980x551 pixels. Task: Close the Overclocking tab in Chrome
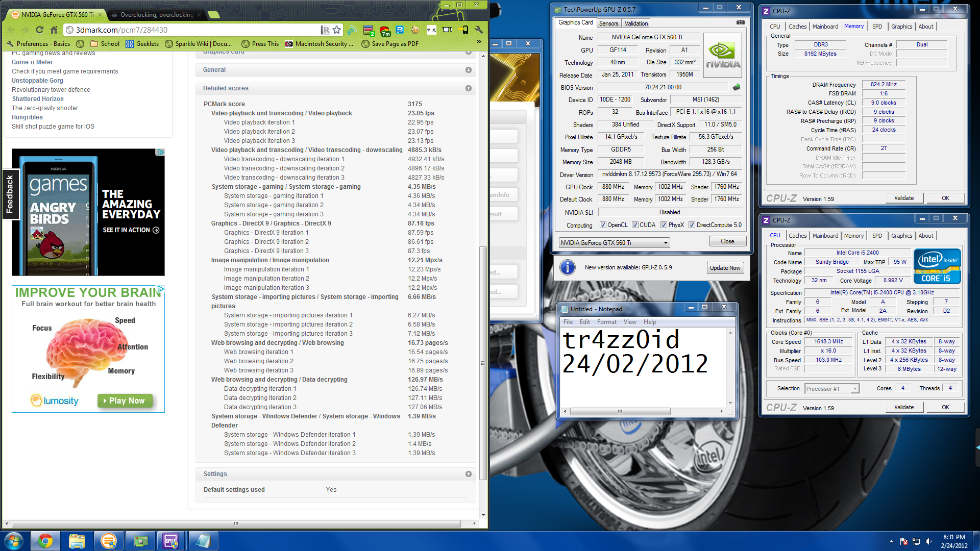point(200,15)
